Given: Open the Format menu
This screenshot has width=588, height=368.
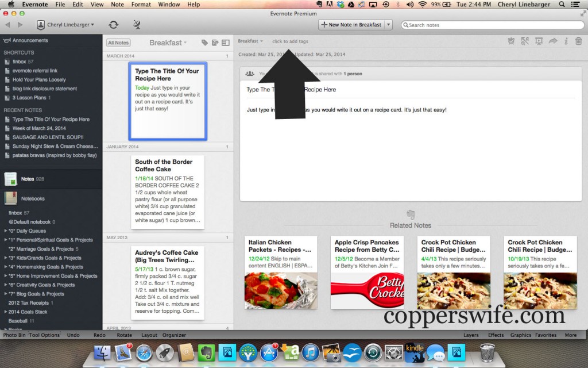Looking at the screenshot, I should [x=141, y=5].
